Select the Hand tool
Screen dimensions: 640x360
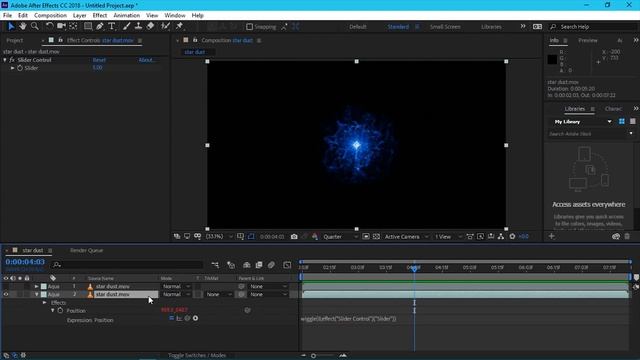click(23, 26)
